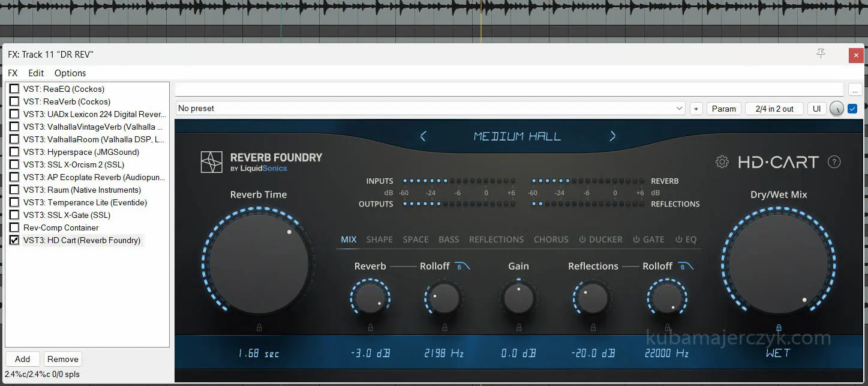The height and width of the screenshot is (386, 868).
Task: Enable the ReaEQ plugin checkbox
Action: 14,89
